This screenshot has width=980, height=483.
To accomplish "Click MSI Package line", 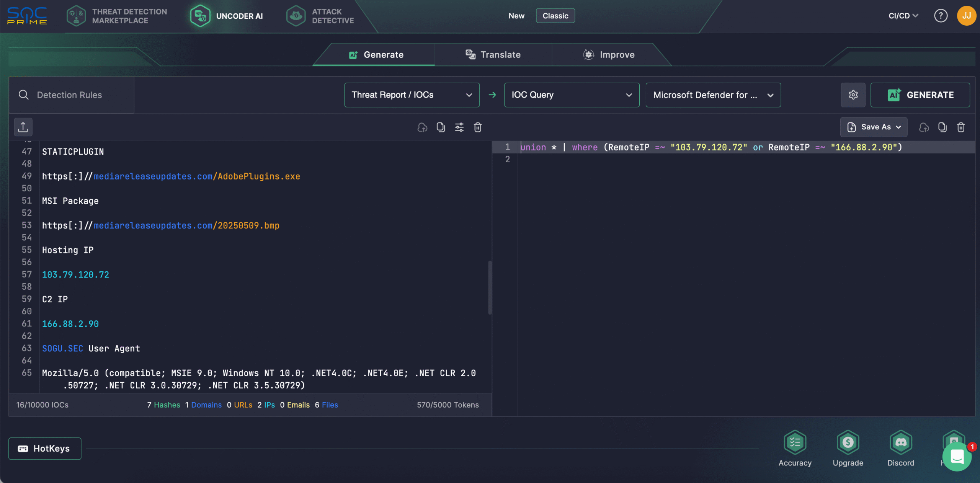I will [x=70, y=201].
